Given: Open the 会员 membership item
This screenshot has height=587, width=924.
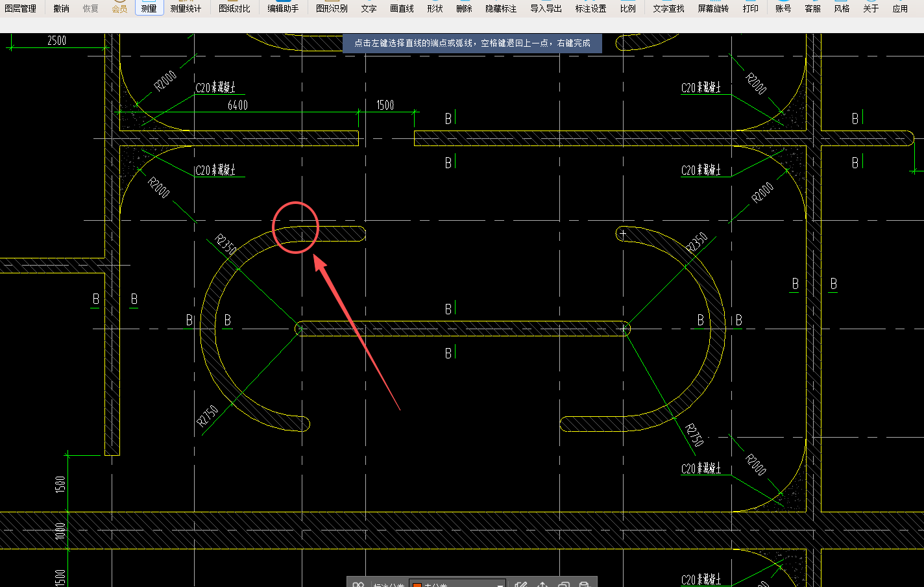Looking at the screenshot, I should (x=120, y=8).
